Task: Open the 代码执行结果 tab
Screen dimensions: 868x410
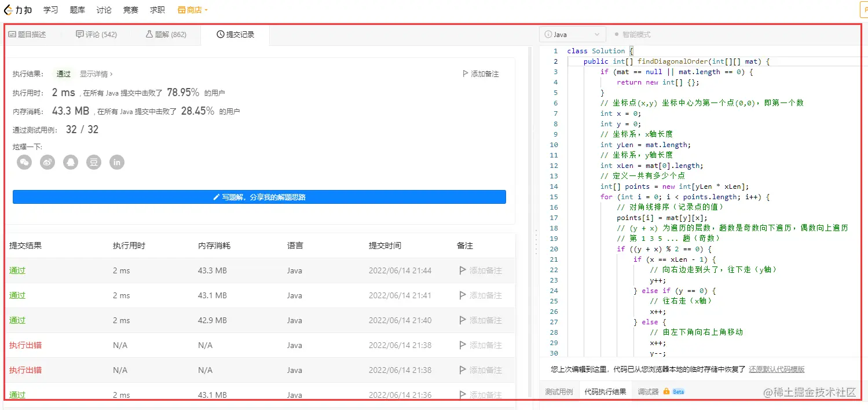Action: 605,391
